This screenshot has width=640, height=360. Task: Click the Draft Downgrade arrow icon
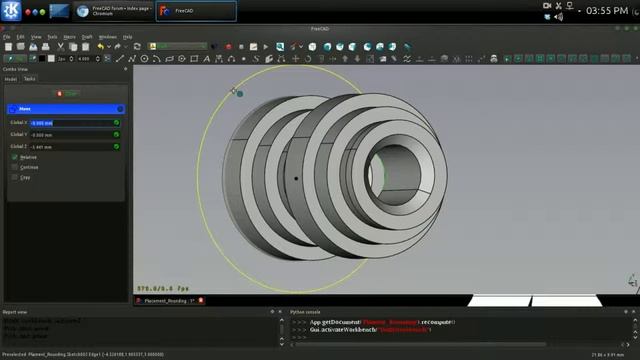(357, 59)
